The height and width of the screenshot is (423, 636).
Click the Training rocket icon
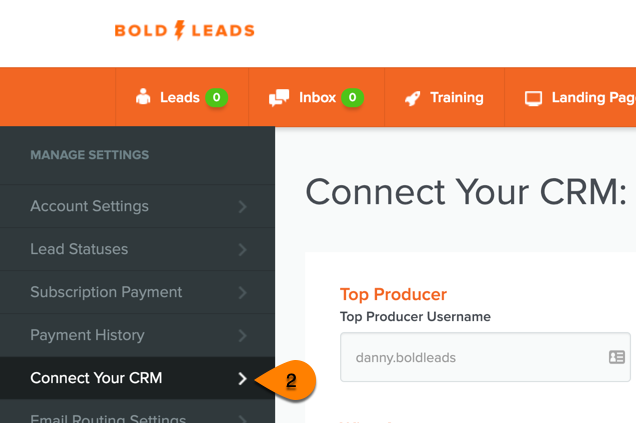click(x=413, y=98)
